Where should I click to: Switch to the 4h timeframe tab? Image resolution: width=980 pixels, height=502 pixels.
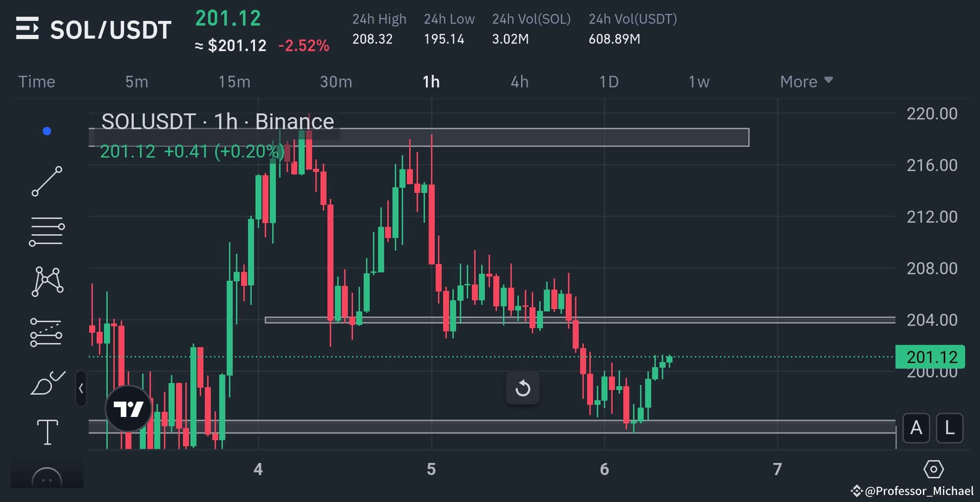click(x=519, y=81)
